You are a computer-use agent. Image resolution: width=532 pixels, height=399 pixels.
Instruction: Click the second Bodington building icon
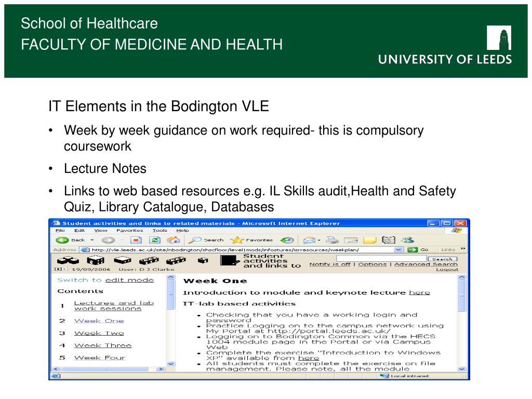(96, 260)
